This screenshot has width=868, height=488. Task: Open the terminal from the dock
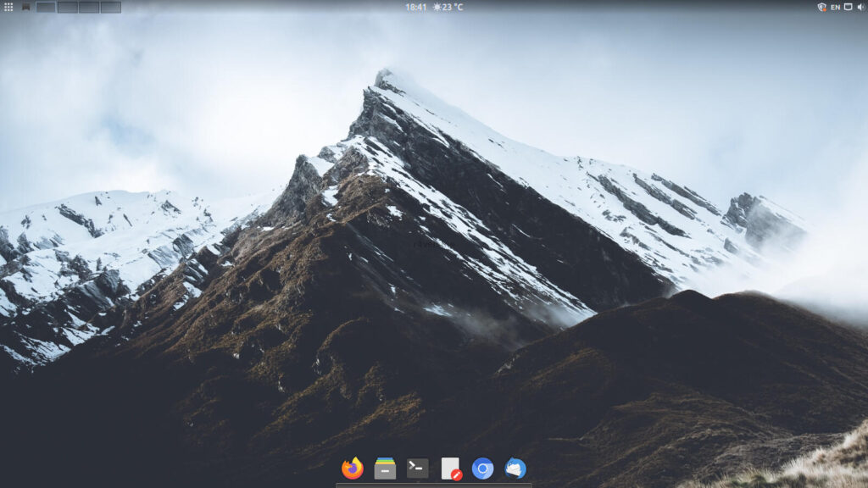(x=417, y=469)
